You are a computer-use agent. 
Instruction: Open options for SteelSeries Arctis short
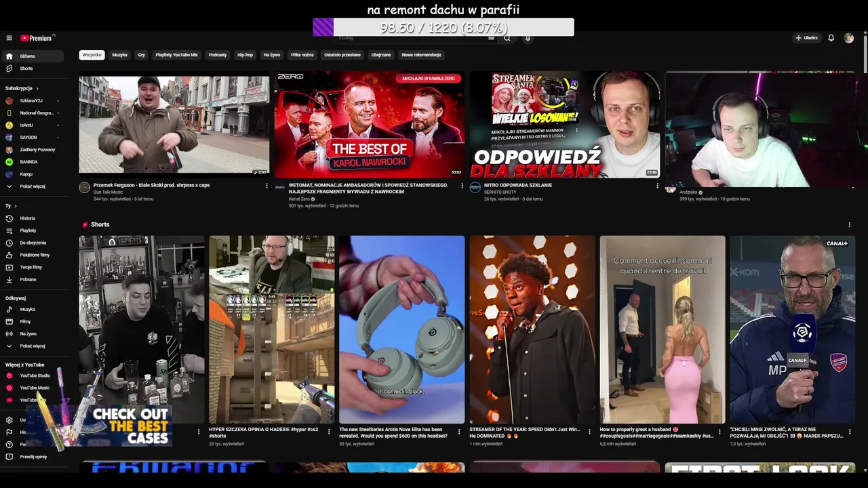pyautogui.click(x=459, y=431)
